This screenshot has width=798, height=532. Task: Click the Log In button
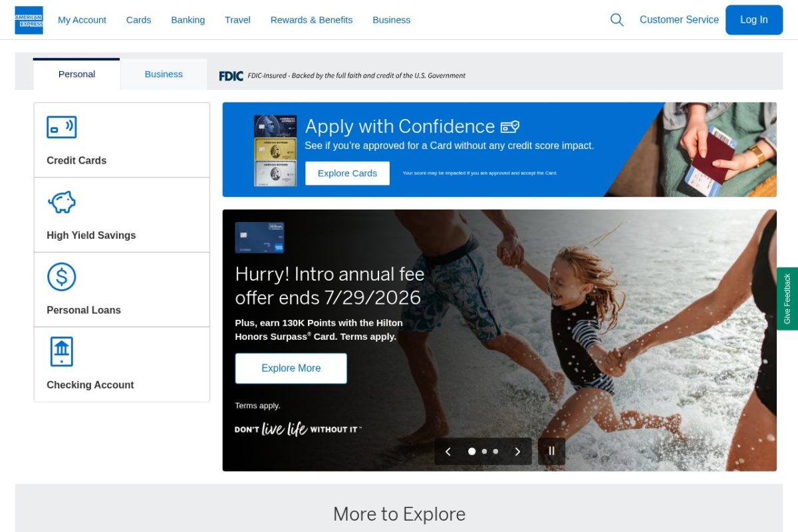point(754,20)
